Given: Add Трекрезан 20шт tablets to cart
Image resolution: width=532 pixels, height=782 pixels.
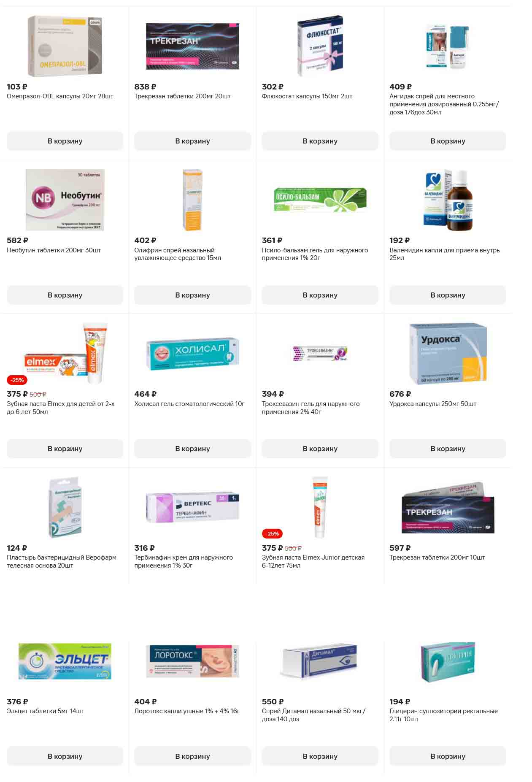Looking at the screenshot, I should point(192,141).
